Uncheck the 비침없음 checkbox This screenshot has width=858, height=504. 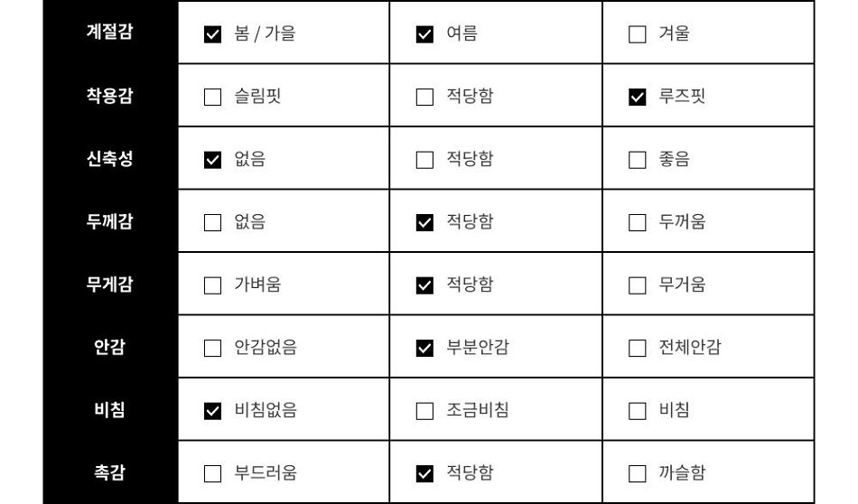[212, 411]
